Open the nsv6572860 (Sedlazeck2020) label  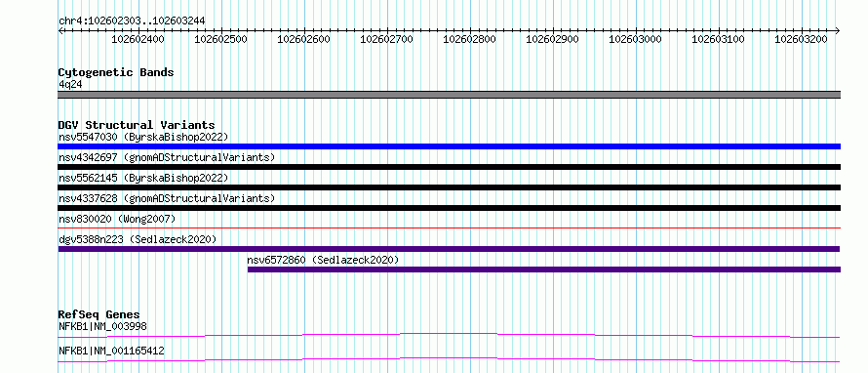pos(323,260)
